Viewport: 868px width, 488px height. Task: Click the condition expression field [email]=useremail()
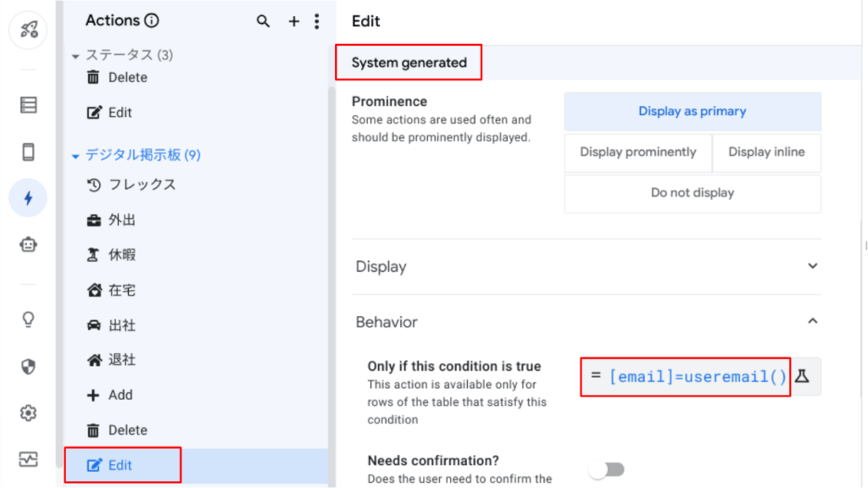[686, 377]
